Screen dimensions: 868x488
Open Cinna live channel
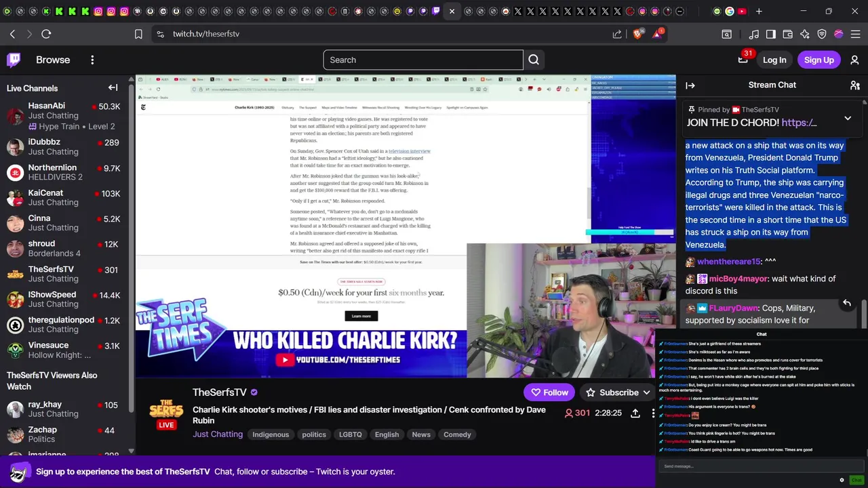64,222
